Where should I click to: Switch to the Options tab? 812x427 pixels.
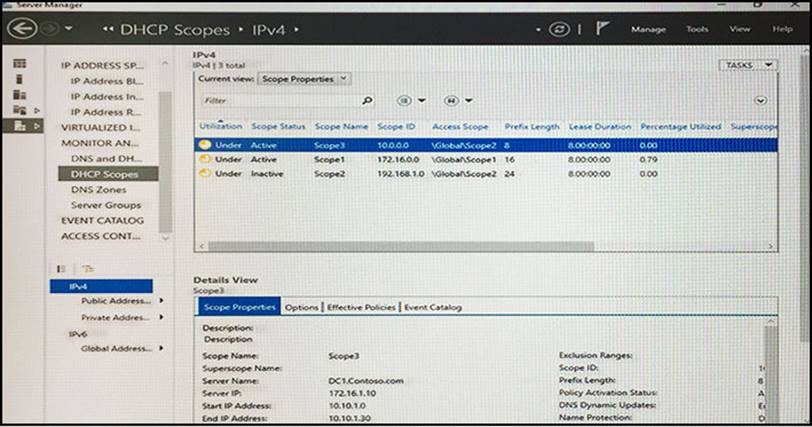[x=301, y=308]
